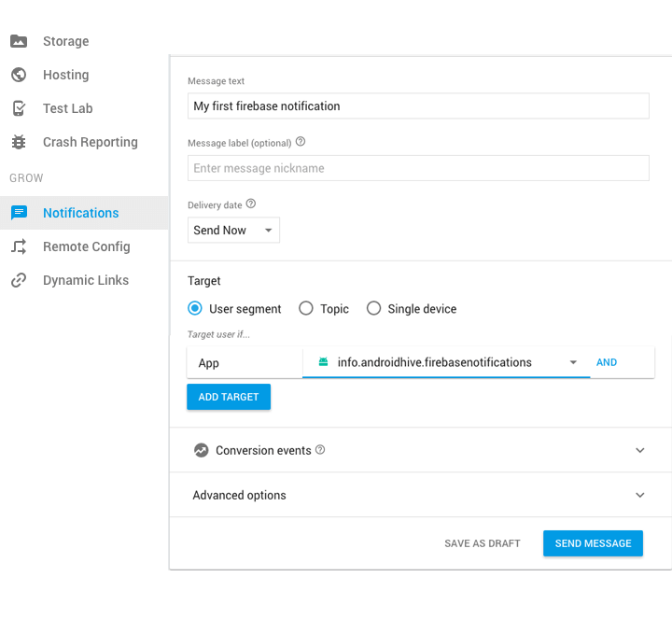Select the Topic radio button
The image size is (672, 619).
point(305,308)
